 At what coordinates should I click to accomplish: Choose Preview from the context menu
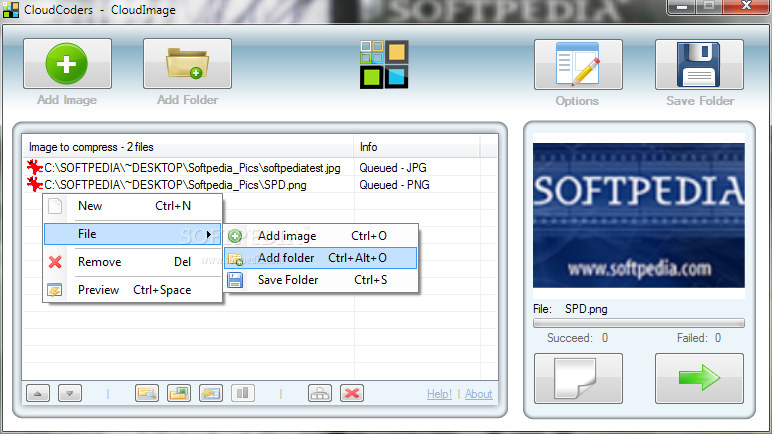132,290
